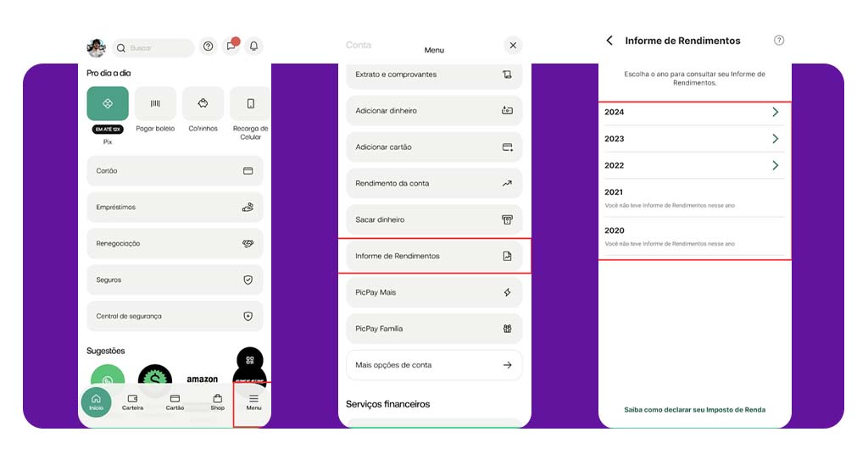The image size is (868, 454).
Task: Select Sacar dinheiro menu entry
Action: 434,219
